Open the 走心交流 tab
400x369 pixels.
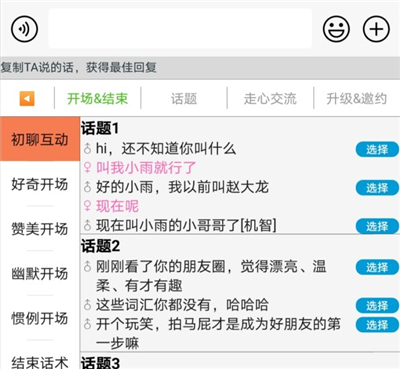(270, 99)
